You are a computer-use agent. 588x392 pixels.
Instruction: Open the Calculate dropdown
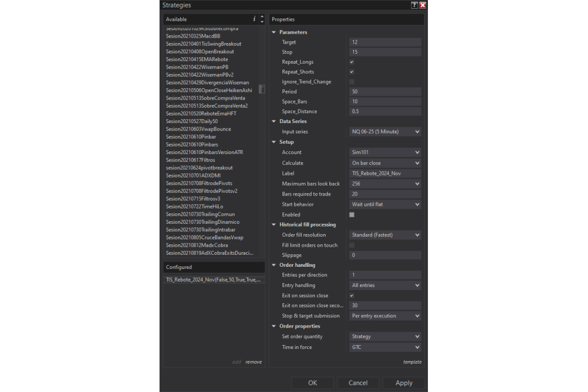pyautogui.click(x=385, y=163)
